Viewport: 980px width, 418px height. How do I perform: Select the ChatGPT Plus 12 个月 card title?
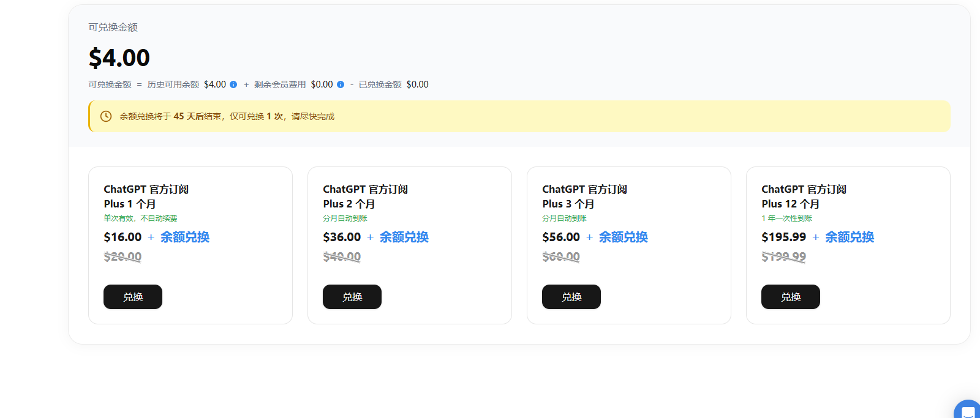point(804,196)
